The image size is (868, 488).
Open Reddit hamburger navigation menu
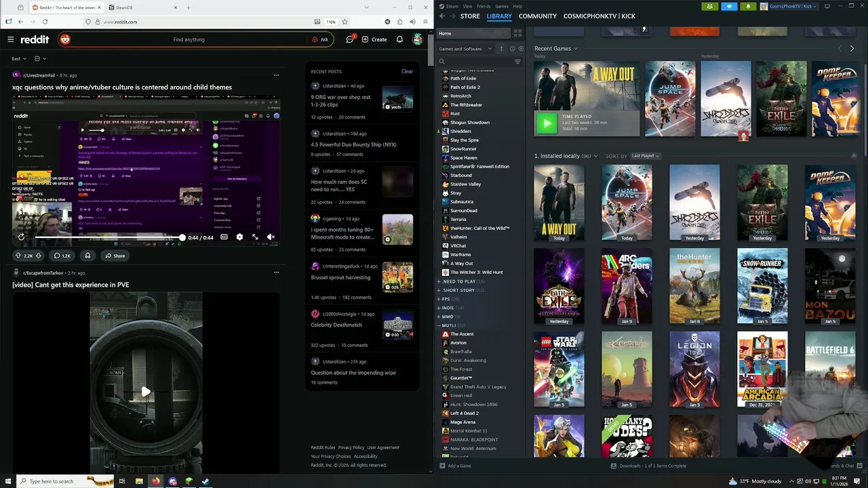(x=10, y=39)
